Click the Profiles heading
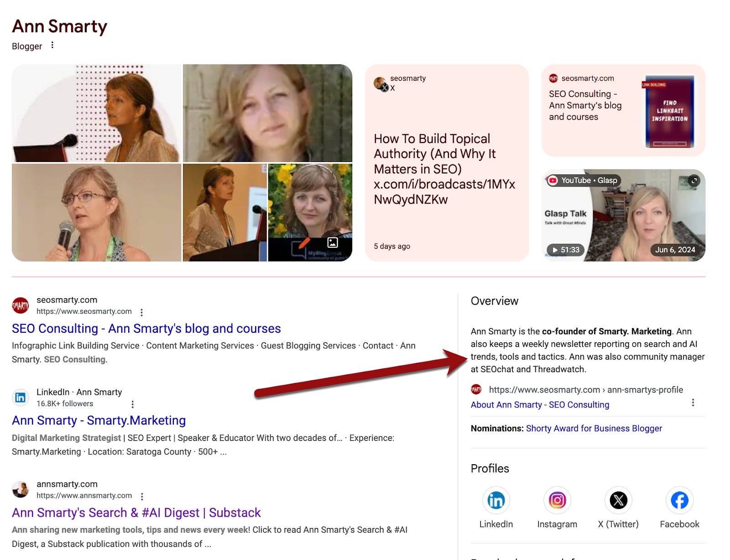 [x=490, y=468]
